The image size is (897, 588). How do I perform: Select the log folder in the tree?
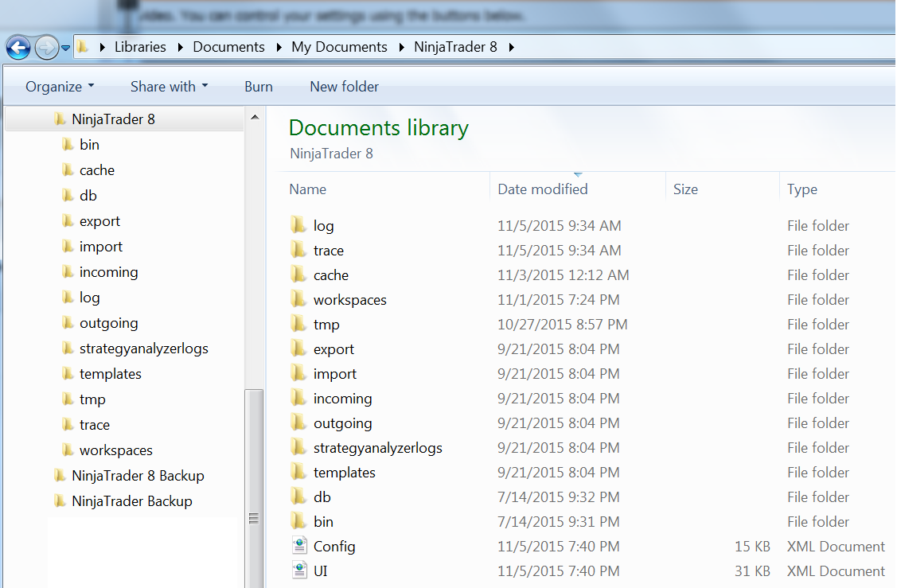point(89,298)
